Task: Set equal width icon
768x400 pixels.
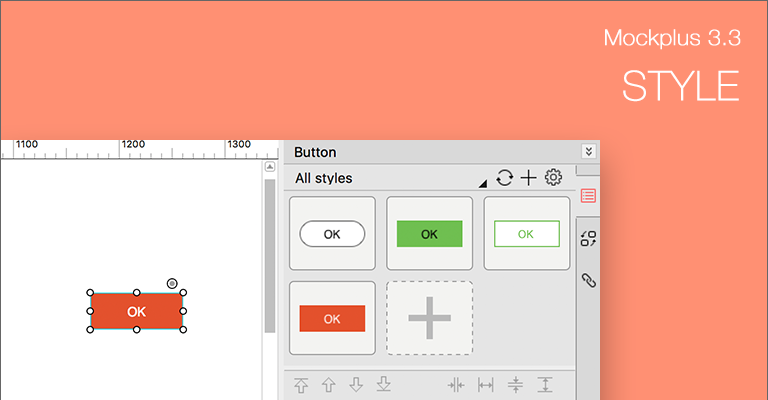Action: pos(485,385)
